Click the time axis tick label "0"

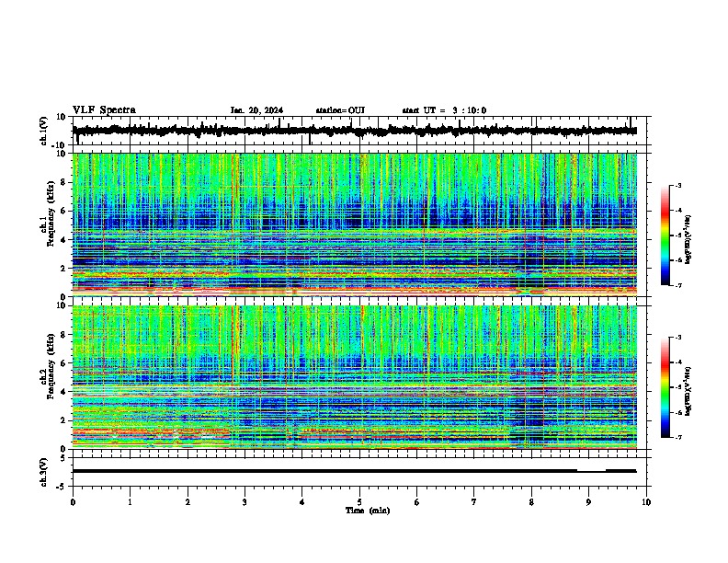click(x=73, y=502)
